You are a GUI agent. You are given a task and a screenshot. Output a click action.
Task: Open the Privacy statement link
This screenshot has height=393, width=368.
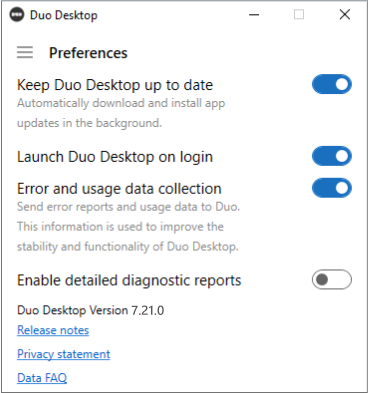coord(63,354)
